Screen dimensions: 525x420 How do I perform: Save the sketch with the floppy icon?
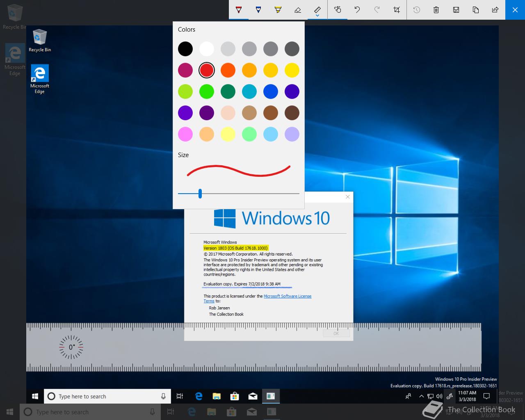point(456,9)
